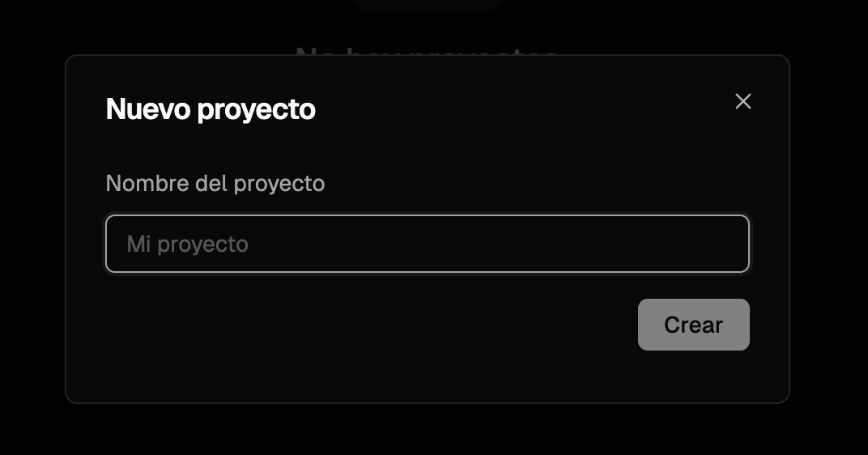This screenshot has height=455, width=868.
Task: Close the Nuevo proyecto dialog with X
Action: 742,101
